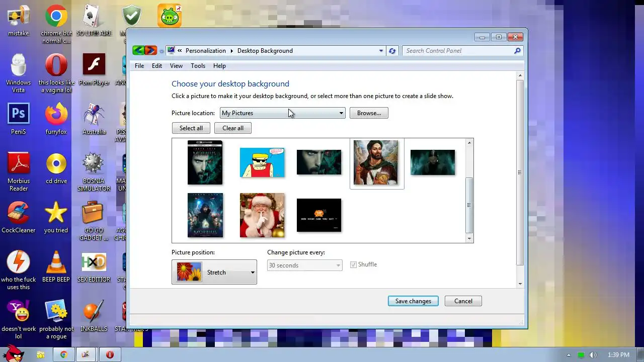Switch to Chrome in the taskbar
Screen dimensions: 644x362
[x=64, y=355]
